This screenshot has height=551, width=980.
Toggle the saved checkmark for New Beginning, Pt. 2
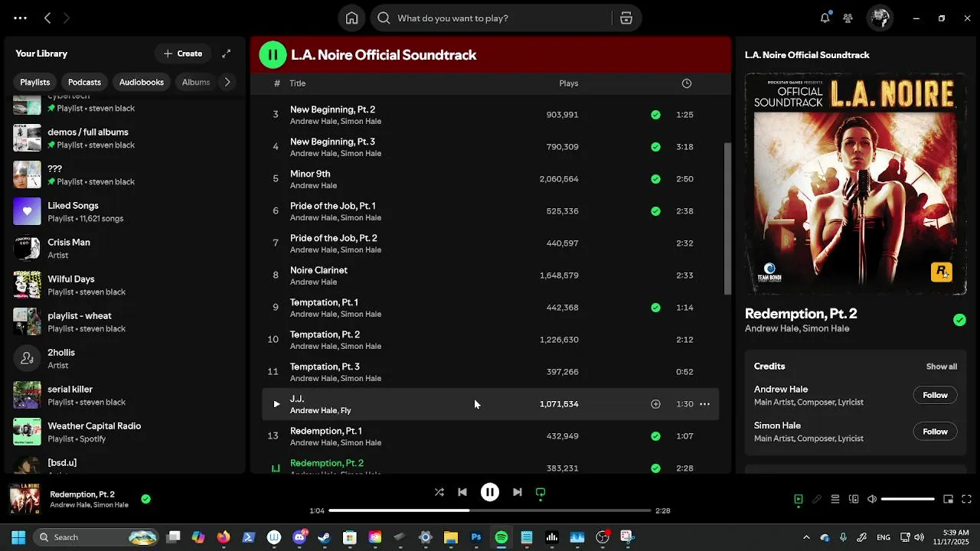(x=655, y=114)
